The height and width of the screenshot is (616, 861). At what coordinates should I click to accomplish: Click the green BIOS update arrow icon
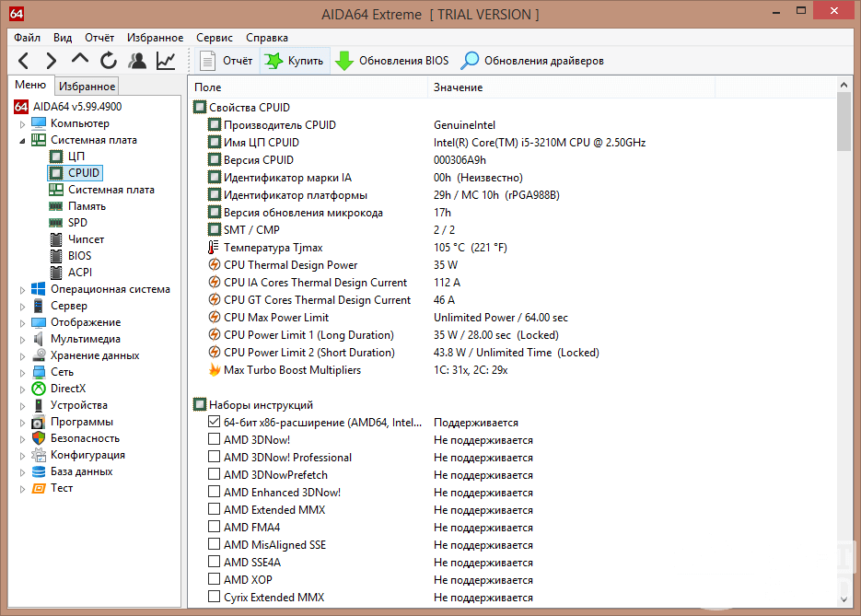[x=344, y=61]
